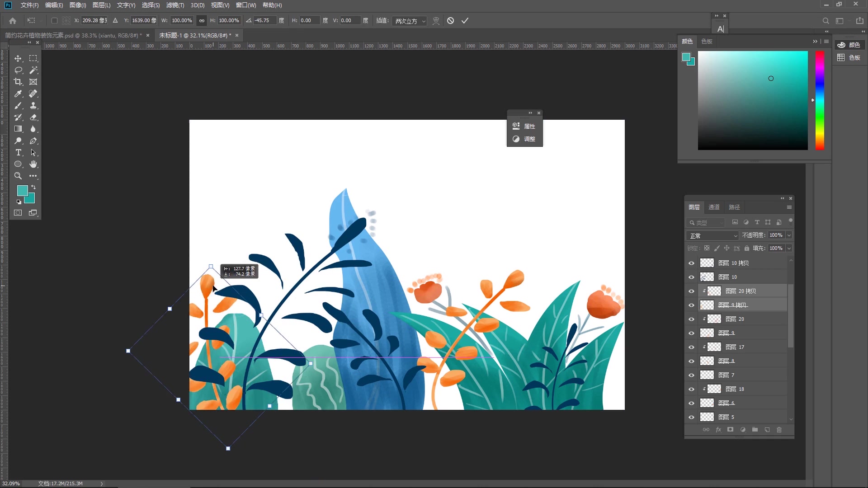
Task: Hide layer 图层 5
Action: (691, 417)
